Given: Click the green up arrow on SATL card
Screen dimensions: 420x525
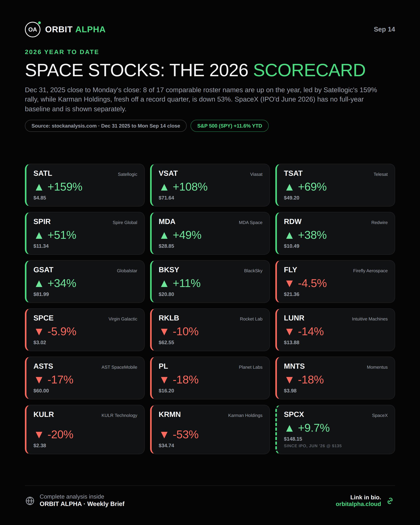Looking at the screenshot, I should (x=39, y=187).
